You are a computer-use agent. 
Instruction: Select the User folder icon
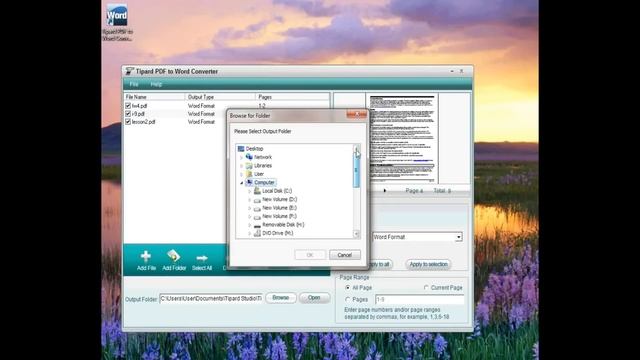click(x=249, y=174)
